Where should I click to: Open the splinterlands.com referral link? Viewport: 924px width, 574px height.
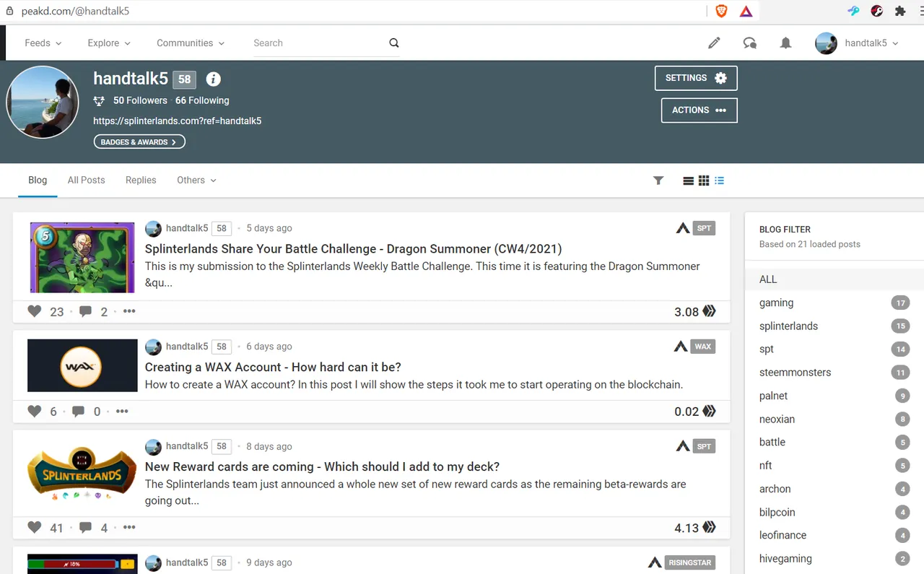(x=177, y=121)
